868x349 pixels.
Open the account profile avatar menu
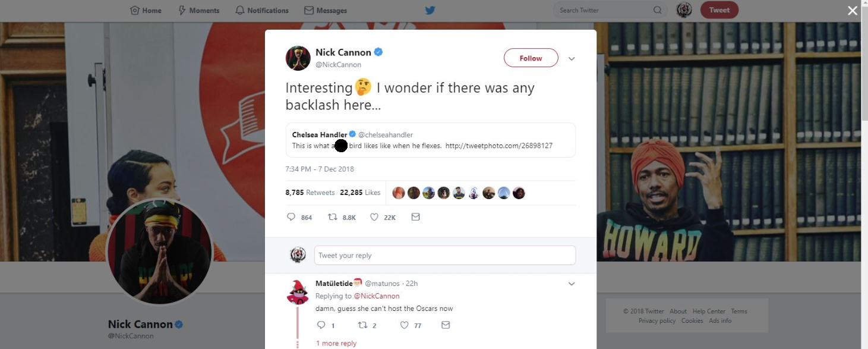click(x=684, y=10)
